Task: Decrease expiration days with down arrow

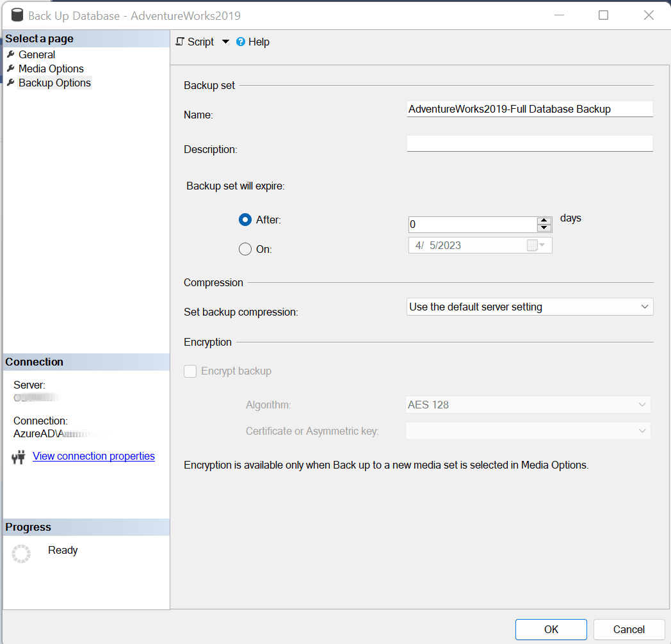Action: click(x=544, y=228)
